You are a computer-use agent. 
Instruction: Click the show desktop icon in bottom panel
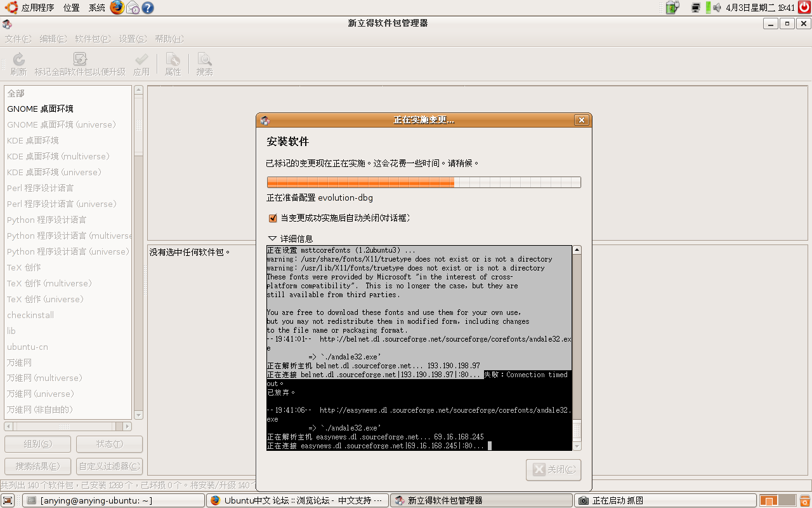click(x=8, y=500)
